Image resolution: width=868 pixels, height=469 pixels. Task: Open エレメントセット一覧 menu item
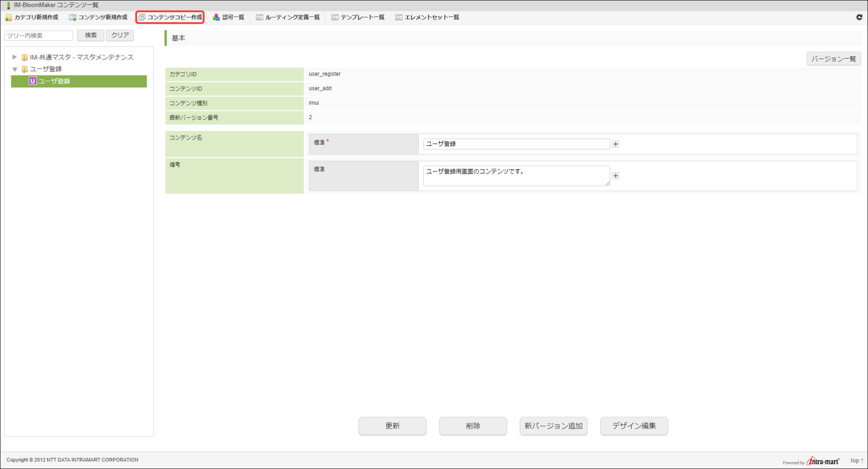(427, 17)
